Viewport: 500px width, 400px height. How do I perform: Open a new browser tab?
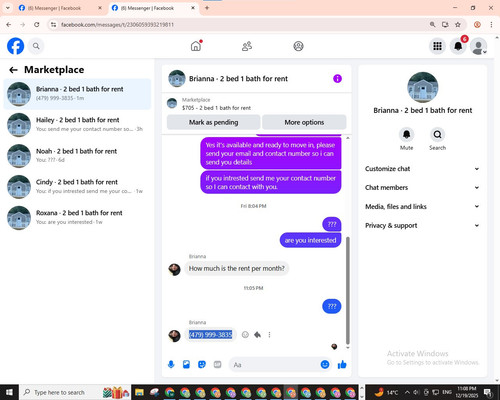coord(207,8)
